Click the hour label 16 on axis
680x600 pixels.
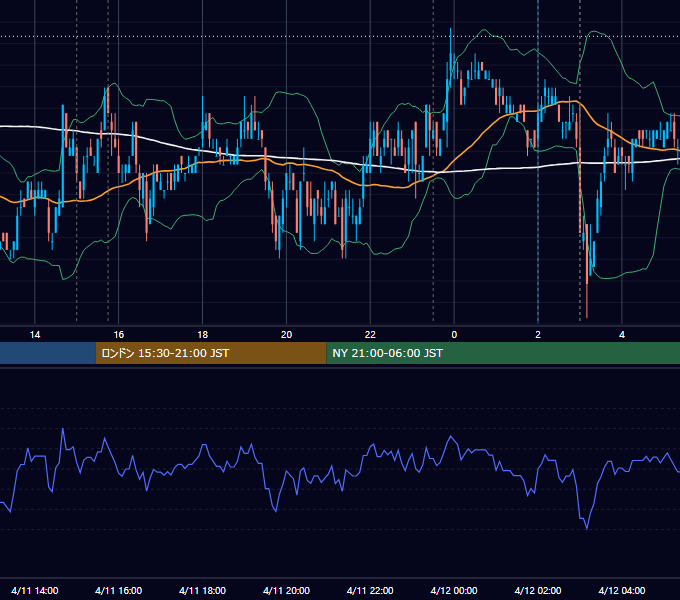[x=118, y=335]
